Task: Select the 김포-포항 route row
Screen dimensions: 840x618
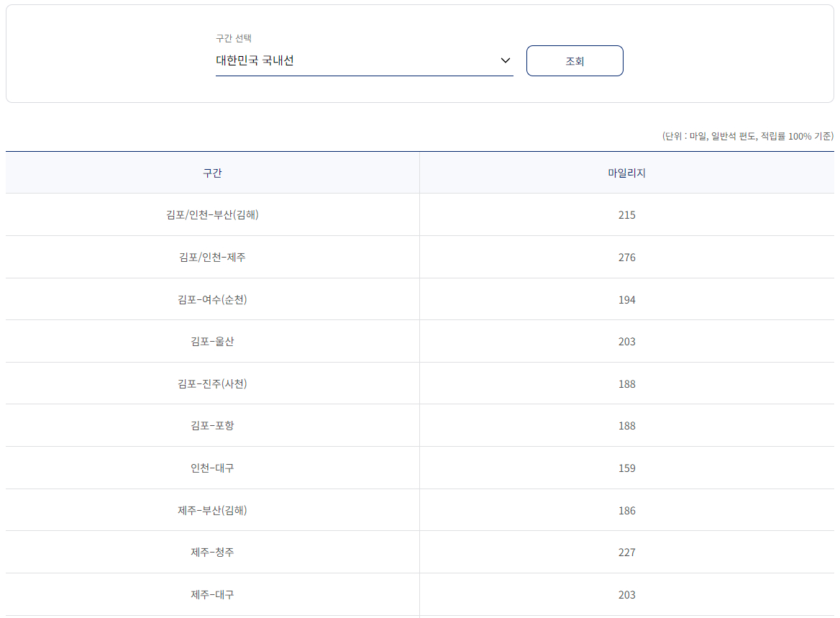Action: 212,425
